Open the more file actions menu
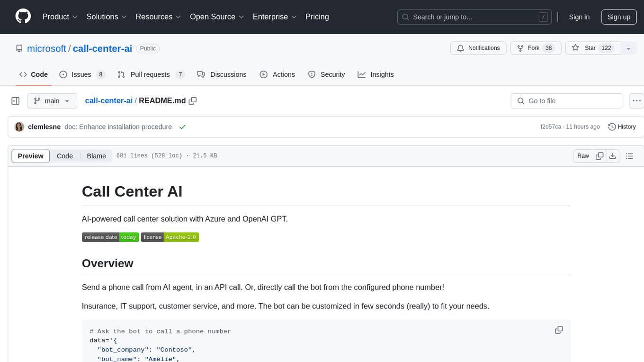The width and height of the screenshot is (644, 362). 636,101
